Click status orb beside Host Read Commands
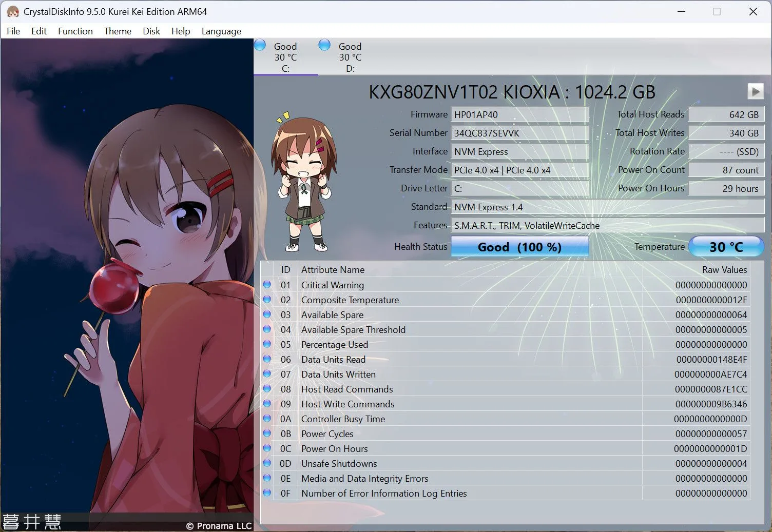The image size is (772, 532). 267,388
